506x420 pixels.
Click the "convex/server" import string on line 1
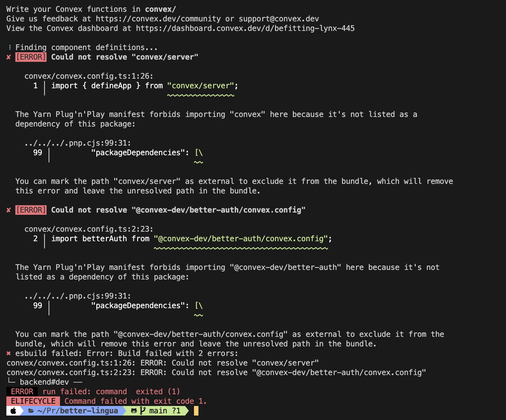click(x=201, y=86)
